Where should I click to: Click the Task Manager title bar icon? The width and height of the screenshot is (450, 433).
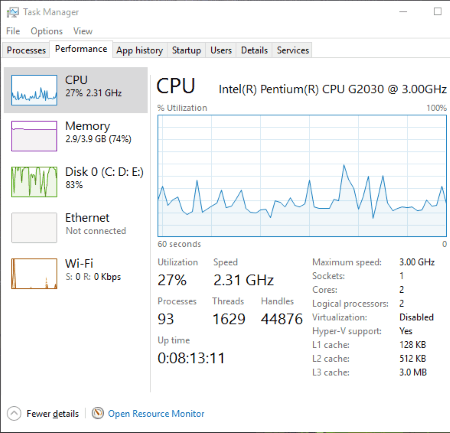[x=13, y=12]
